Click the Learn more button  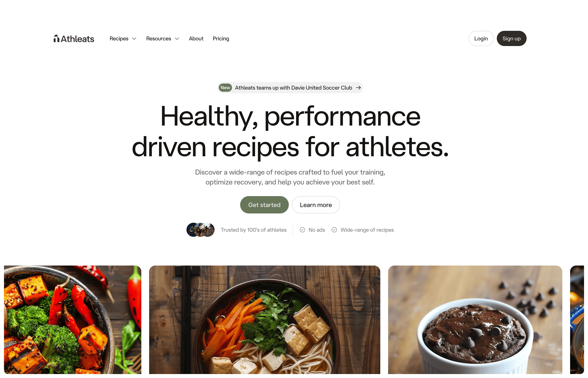click(x=316, y=205)
